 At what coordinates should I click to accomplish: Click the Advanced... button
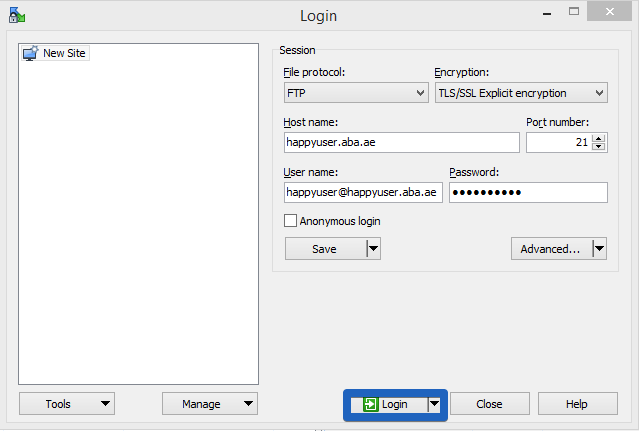click(x=551, y=248)
